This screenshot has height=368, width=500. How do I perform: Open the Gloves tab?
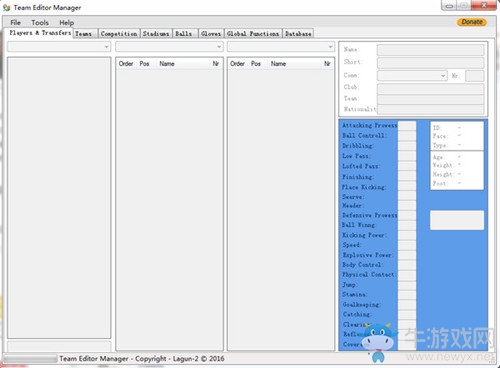coord(211,34)
